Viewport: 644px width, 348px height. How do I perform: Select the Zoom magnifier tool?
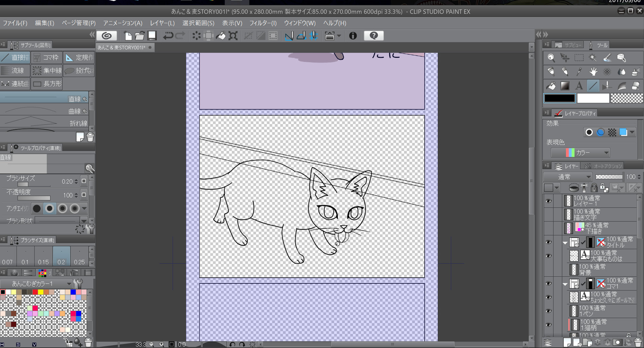click(x=551, y=58)
